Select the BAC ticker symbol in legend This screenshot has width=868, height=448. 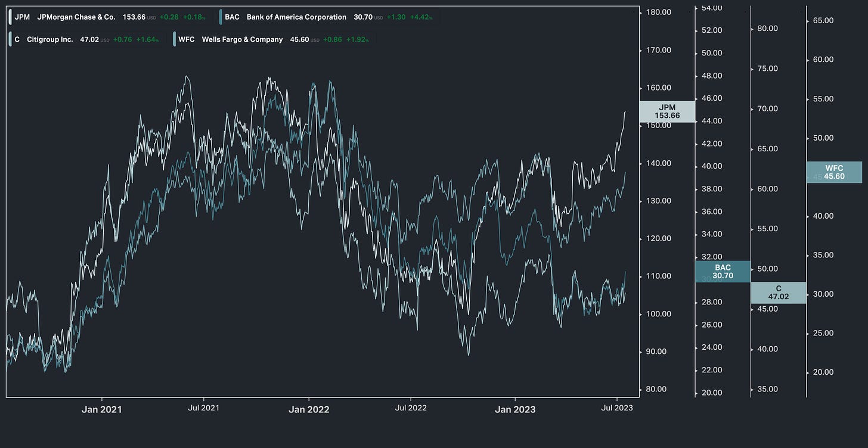232,17
